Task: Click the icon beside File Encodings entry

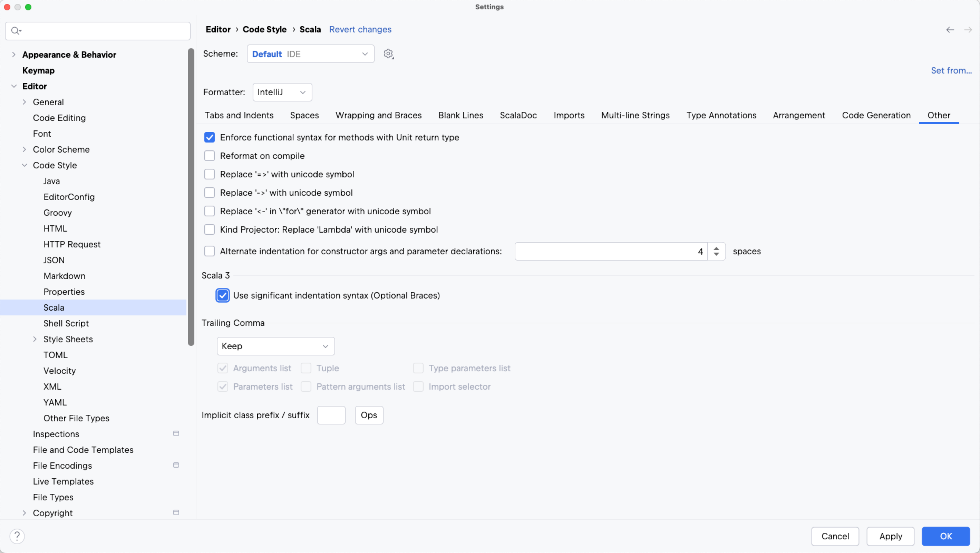Action: (176, 465)
